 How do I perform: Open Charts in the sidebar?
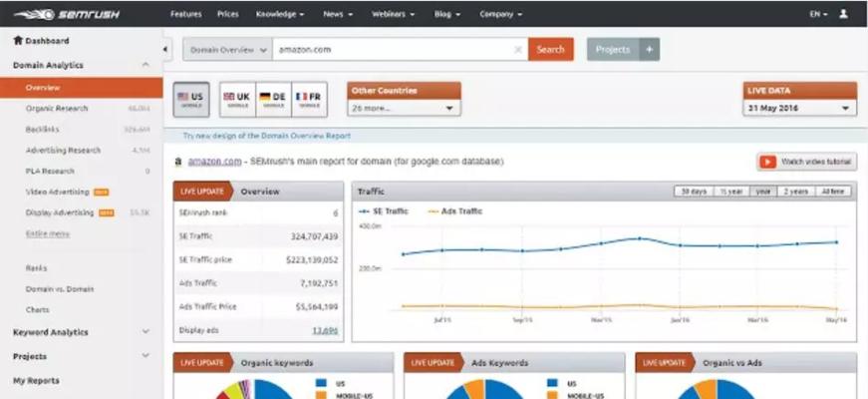coord(37,310)
